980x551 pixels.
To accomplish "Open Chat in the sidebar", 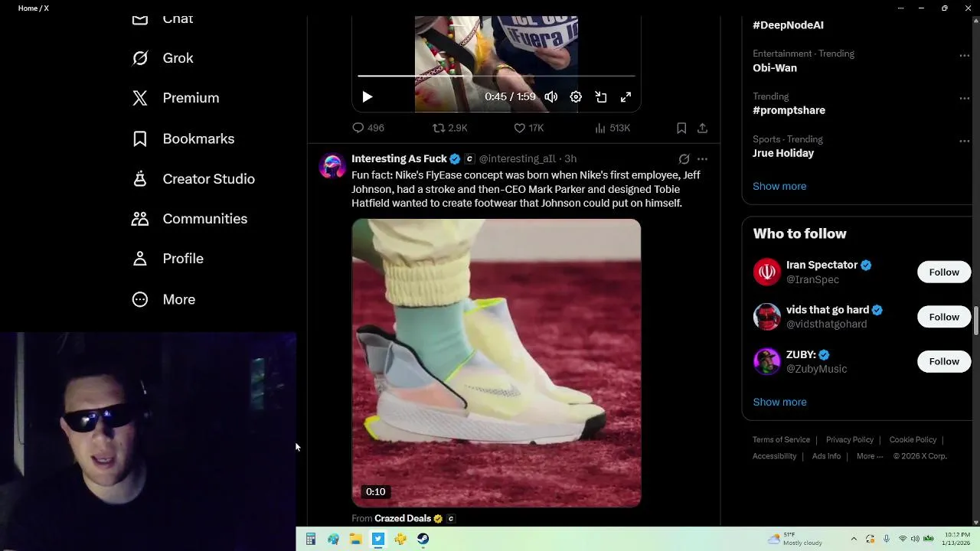I will click(162, 19).
